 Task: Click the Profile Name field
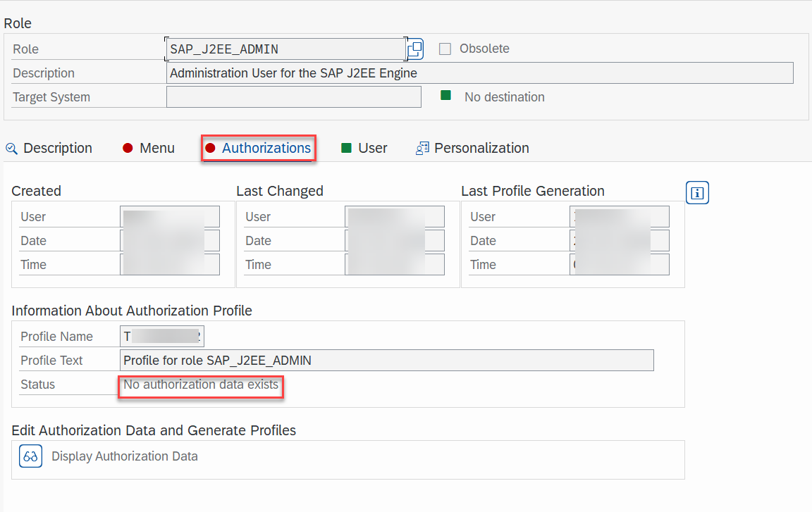tap(162, 336)
